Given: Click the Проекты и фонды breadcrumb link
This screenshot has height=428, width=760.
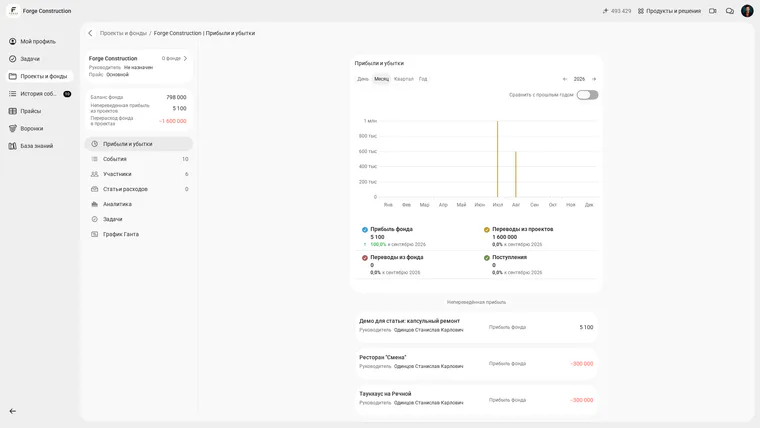Looking at the screenshot, I should click(x=123, y=33).
